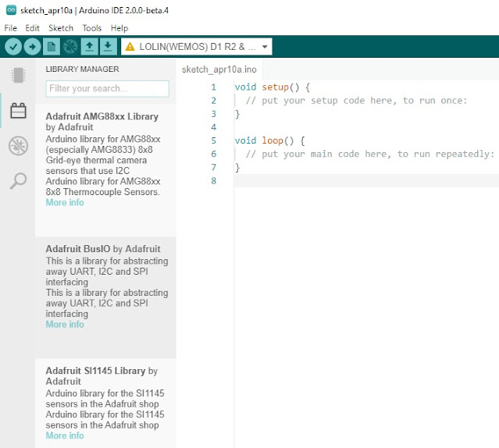Click the closing brace on line 3
The height and width of the screenshot is (448, 499).
tap(237, 114)
